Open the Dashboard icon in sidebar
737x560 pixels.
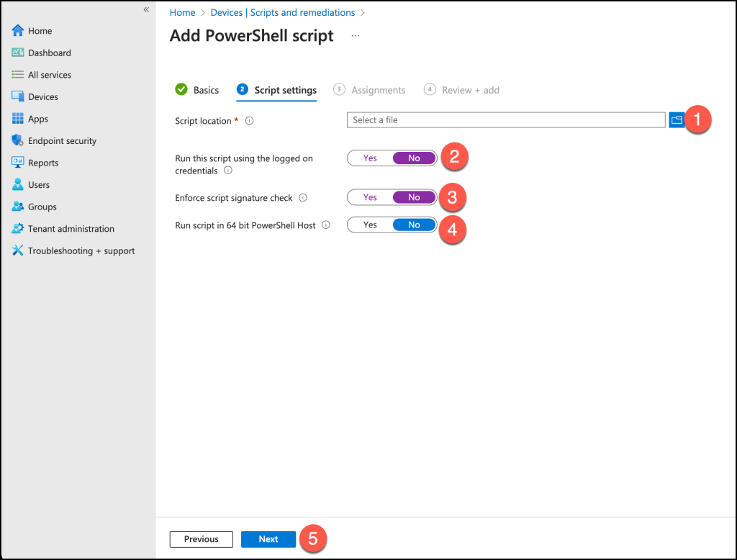pyautogui.click(x=18, y=53)
